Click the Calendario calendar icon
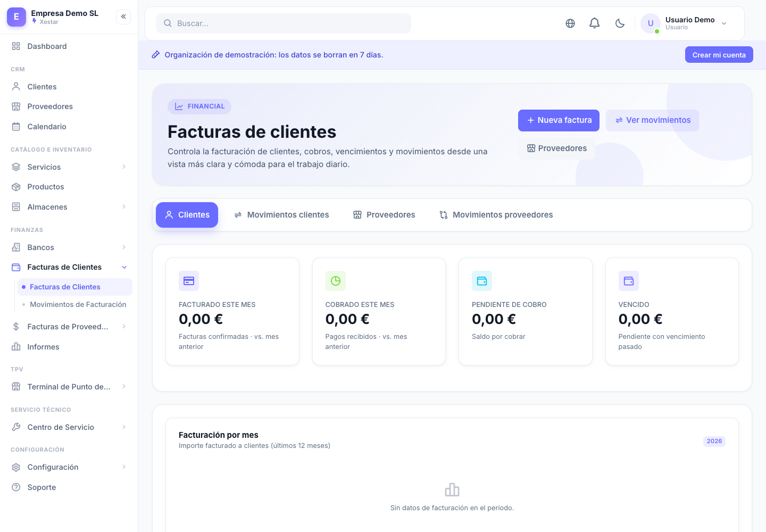 pyautogui.click(x=16, y=127)
